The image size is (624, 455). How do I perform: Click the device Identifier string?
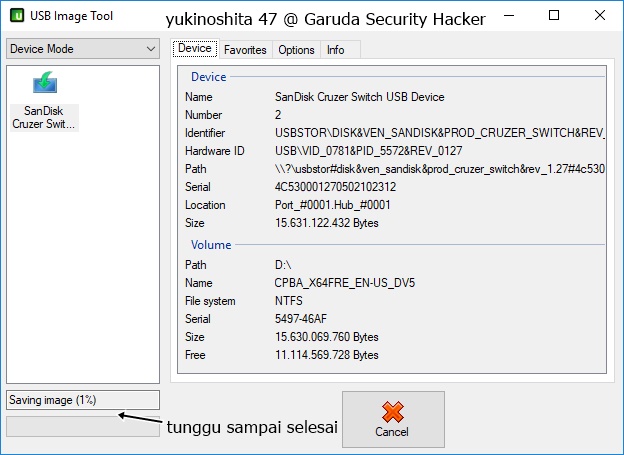tap(440, 133)
